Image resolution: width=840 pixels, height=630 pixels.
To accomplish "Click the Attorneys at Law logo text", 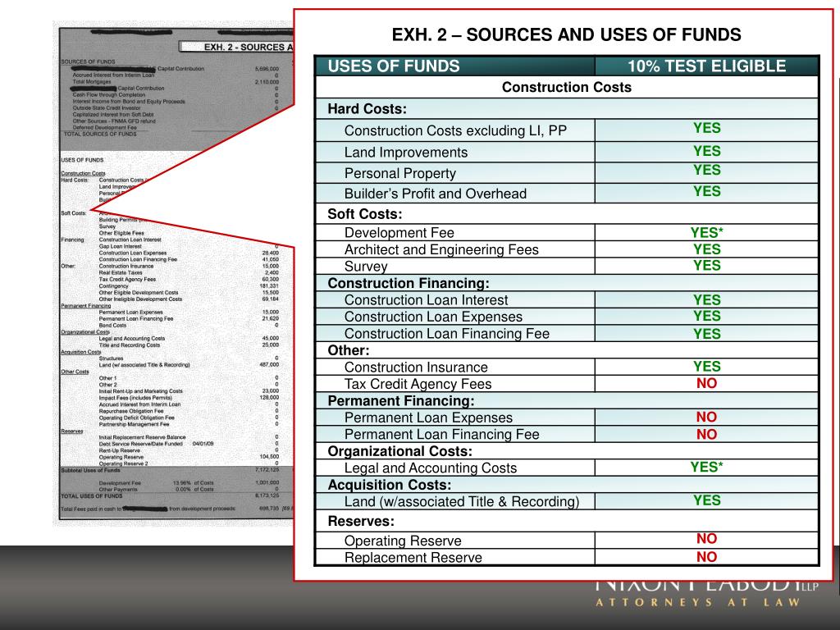I will [697, 603].
